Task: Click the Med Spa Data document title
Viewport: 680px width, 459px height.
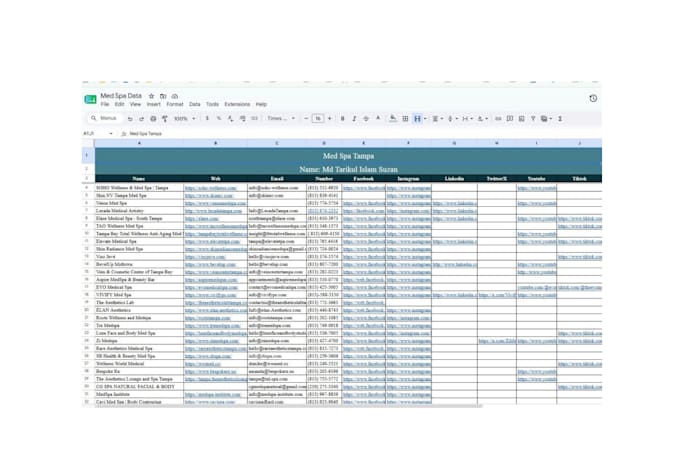Action: 121,96
